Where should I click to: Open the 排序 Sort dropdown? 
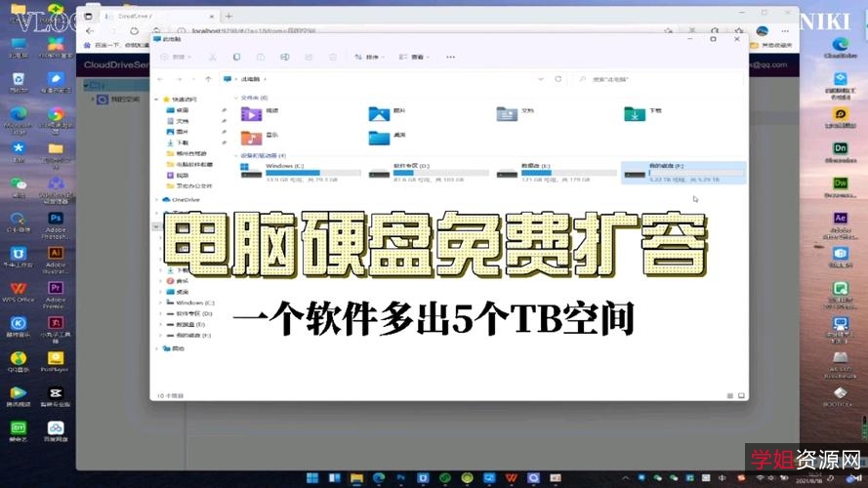pos(369,57)
